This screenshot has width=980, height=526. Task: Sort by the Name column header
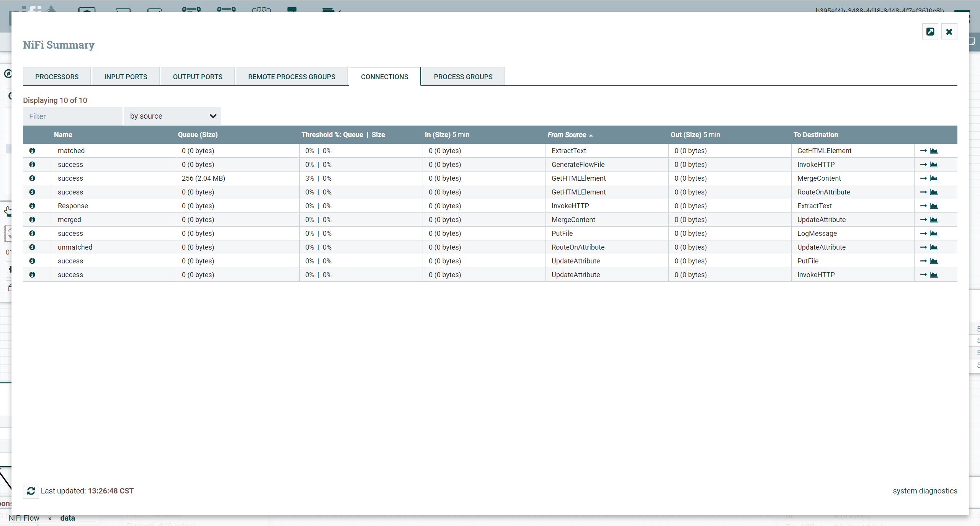[x=63, y=135]
